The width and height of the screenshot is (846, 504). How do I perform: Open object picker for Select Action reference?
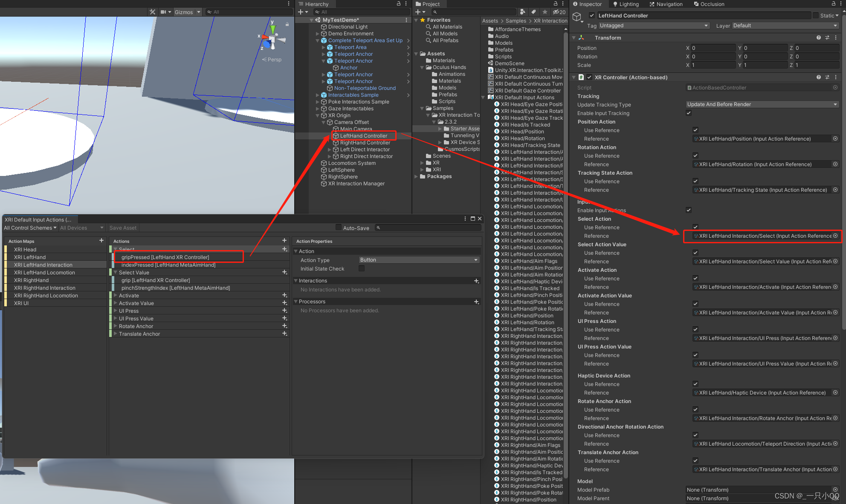tap(835, 236)
